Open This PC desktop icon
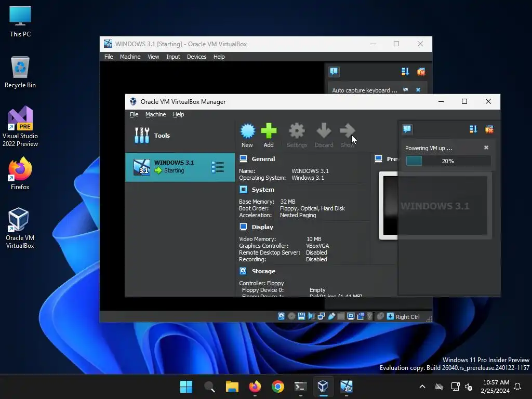This screenshot has height=399, width=532. [20, 22]
